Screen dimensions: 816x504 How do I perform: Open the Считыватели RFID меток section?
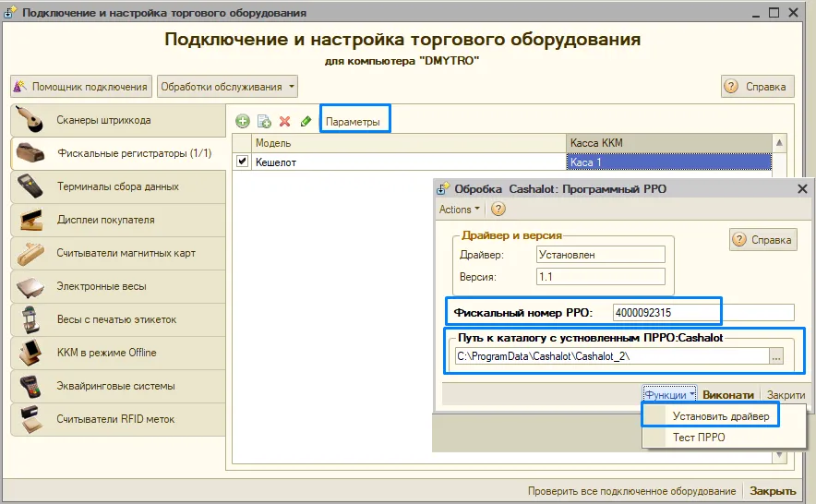click(x=118, y=419)
